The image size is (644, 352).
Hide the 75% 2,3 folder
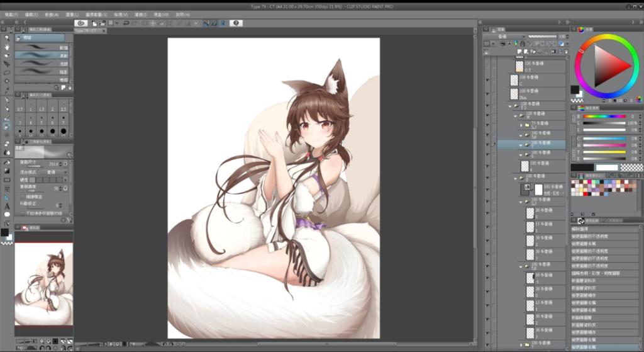pos(487,125)
